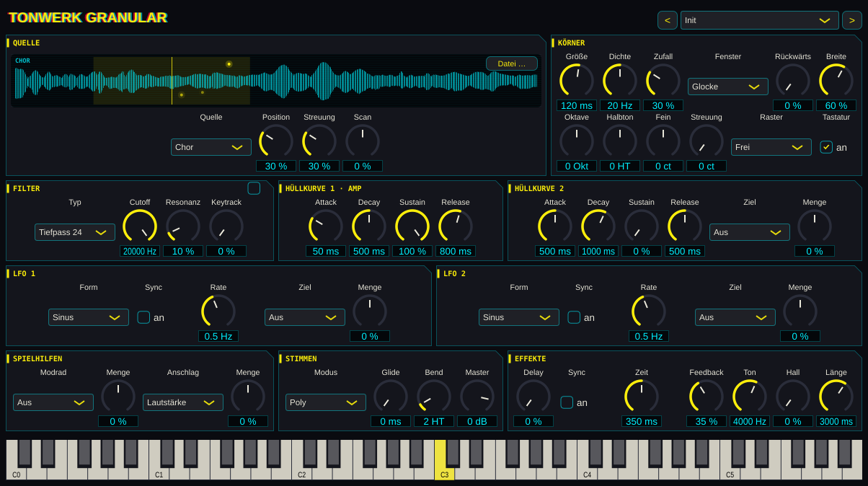Image resolution: width=868 pixels, height=486 pixels.
Task: Click the 800 ms release value field
Action: (456, 251)
